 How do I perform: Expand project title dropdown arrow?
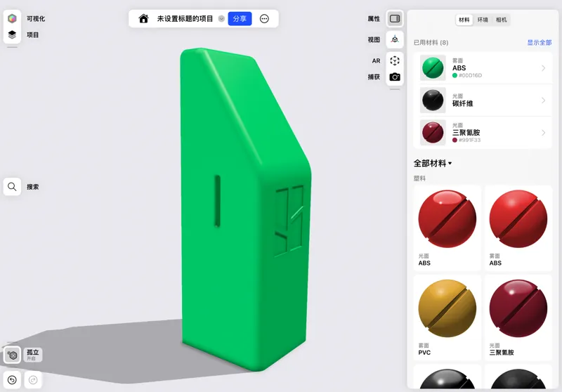pyautogui.click(x=221, y=19)
